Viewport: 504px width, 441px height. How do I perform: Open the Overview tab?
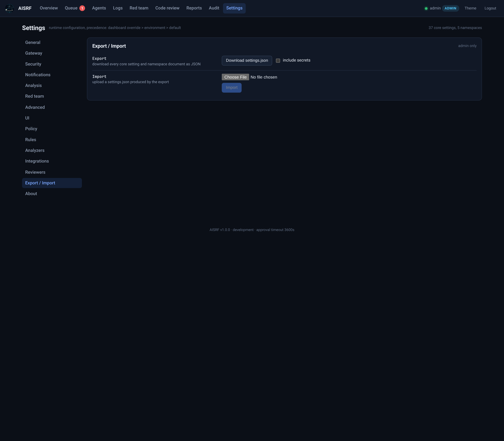[x=49, y=8]
